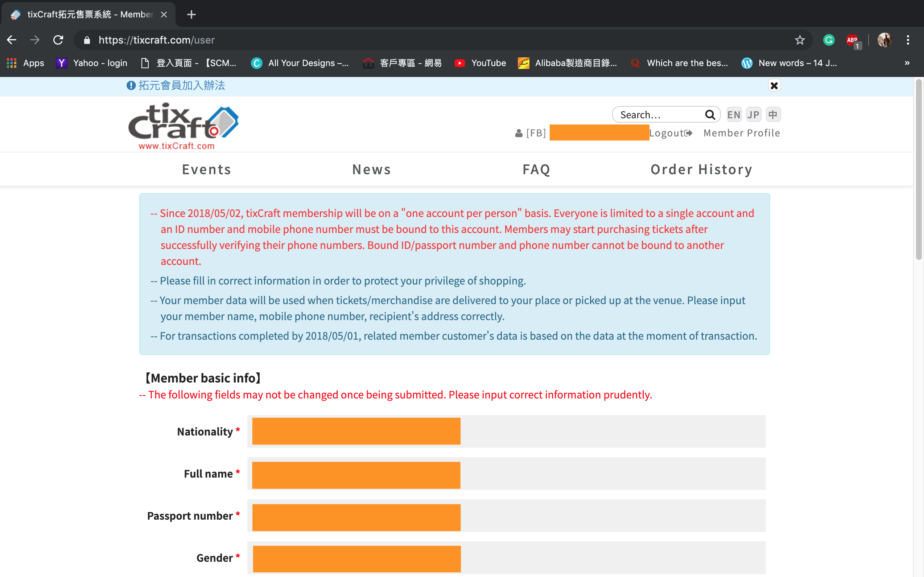Open Member Profile link
924x577 pixels.
click(741, 133)
